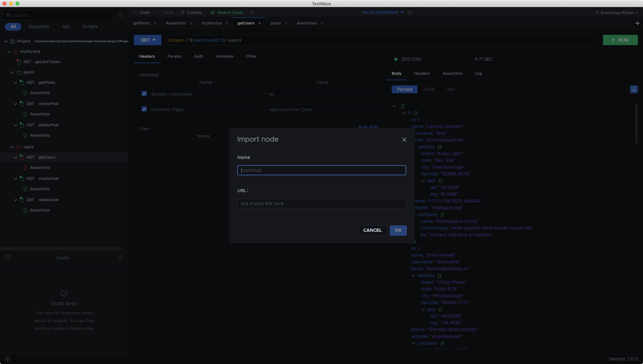Close the Import node dialog with X
Viewport: 643px width, 364px height.
click(404, 140)
